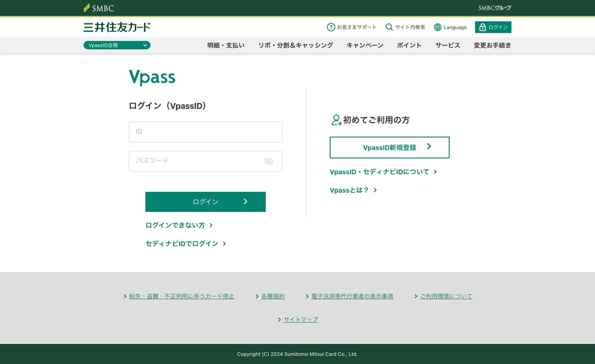
Task: Open 電子決済等代行業者の表示事項 footer link
Action: tap(352, 296)
